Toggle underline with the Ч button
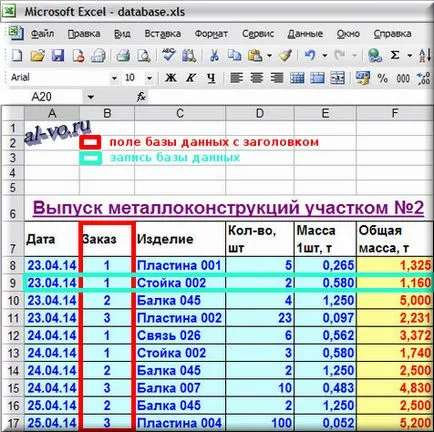The height and width of the screenshot is (432, 434). pos(211,78)
